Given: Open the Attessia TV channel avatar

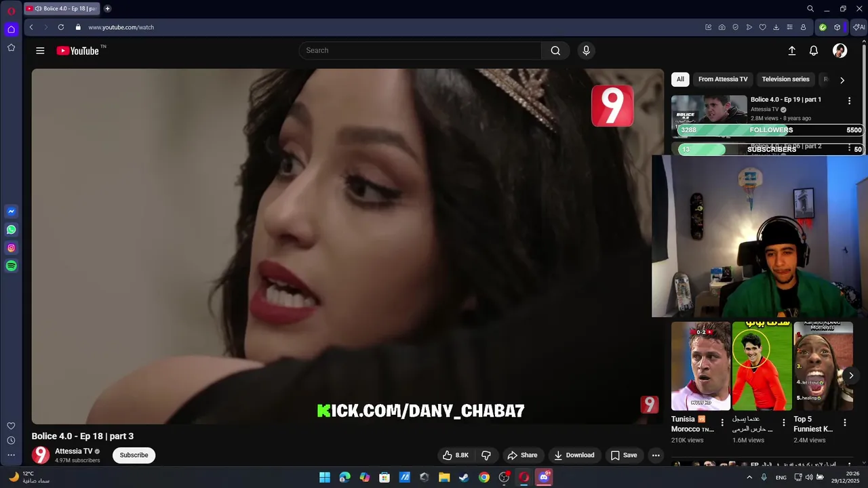Looking at the screenshot, I should [x=41, y=455].
